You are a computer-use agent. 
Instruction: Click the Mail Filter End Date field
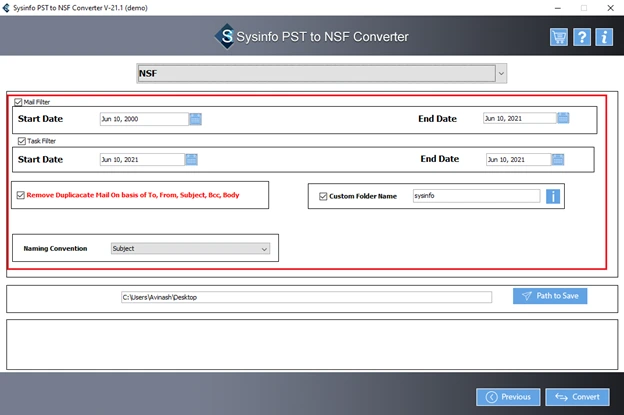point(520,118)
